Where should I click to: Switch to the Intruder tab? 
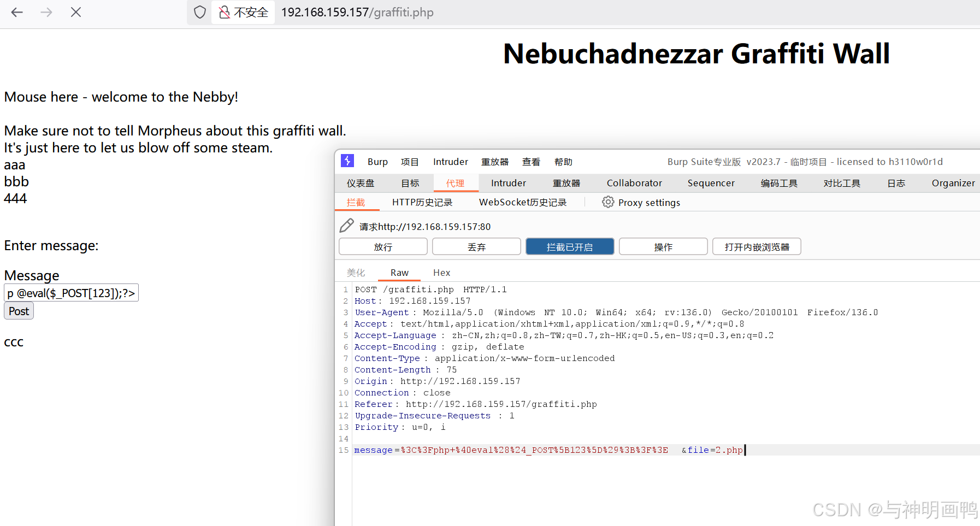pos(509,183)
